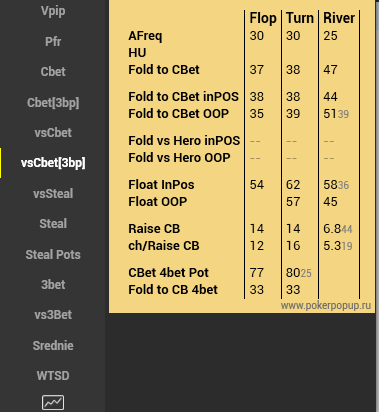Click the Turn column header
Viewport: 379px width, 412px height.
pyautogui.click(x=300, y=18)
